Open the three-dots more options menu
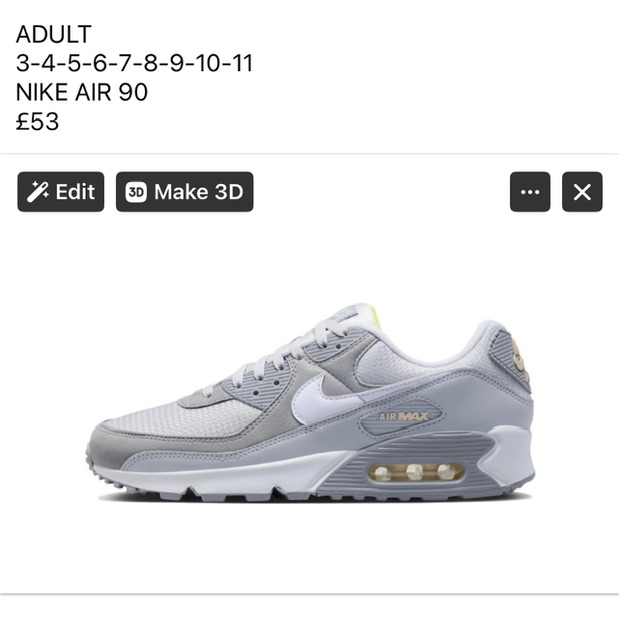This screenshot has height=640, width=619. click(x=530, y=192)
